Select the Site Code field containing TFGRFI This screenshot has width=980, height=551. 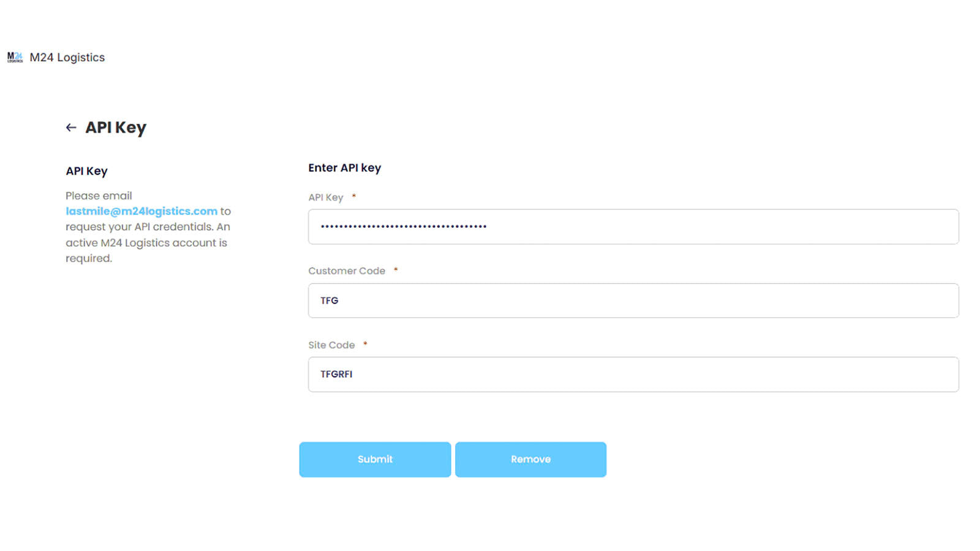click(633, 374)
